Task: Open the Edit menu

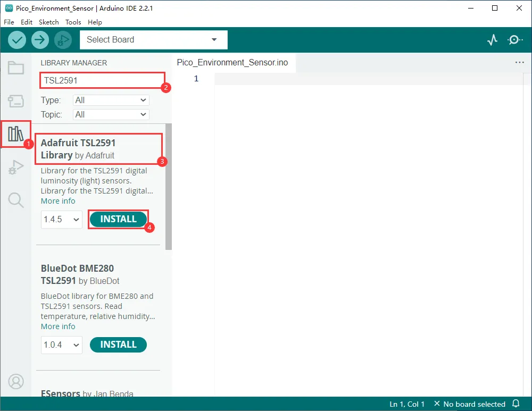Action: tap(27, 22)
